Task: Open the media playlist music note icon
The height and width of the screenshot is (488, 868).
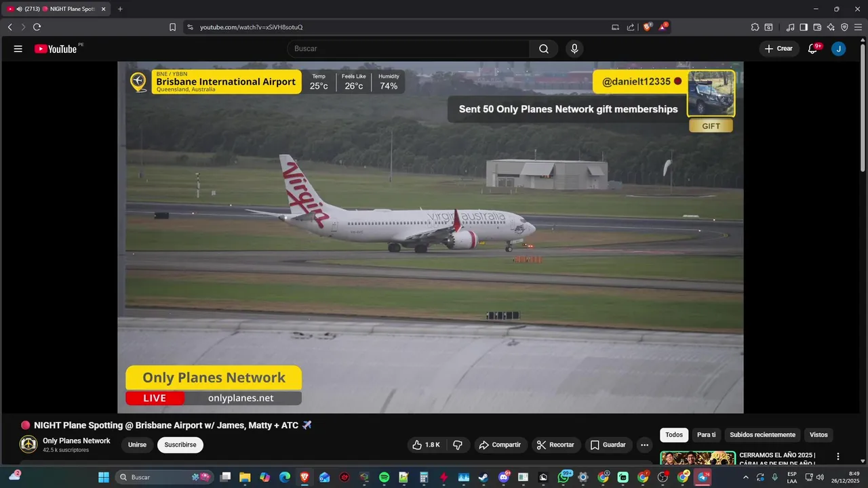Action: [790, 27]
